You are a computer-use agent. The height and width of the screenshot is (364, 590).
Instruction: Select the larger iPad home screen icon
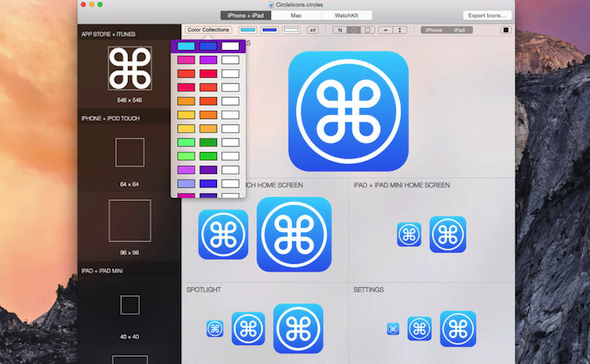(448, 234)
